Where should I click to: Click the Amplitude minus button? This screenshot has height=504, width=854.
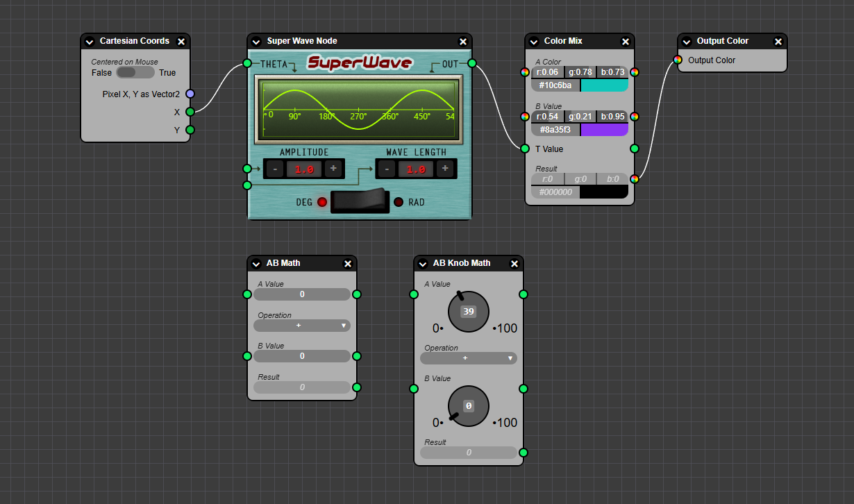[275, 169]
